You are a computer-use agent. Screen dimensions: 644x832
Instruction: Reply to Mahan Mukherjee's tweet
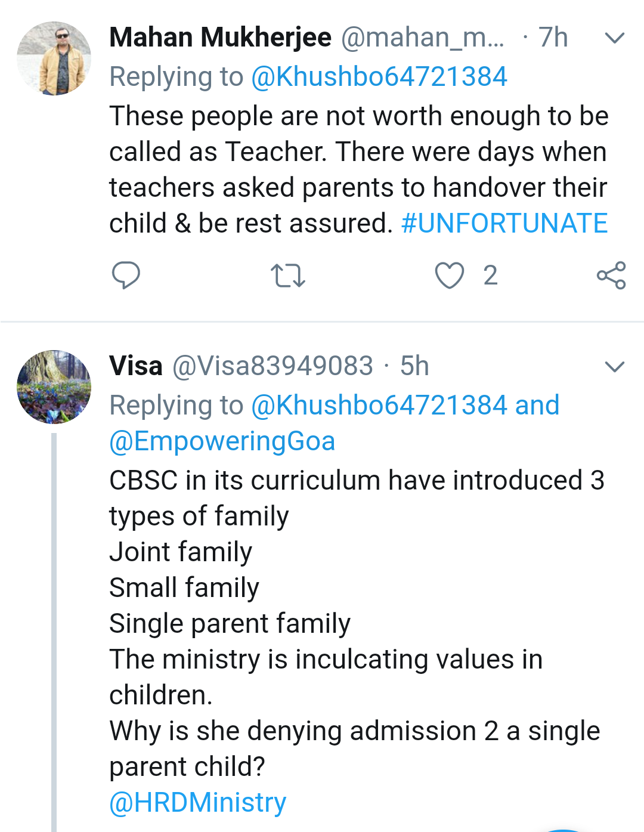click(126, 276)
